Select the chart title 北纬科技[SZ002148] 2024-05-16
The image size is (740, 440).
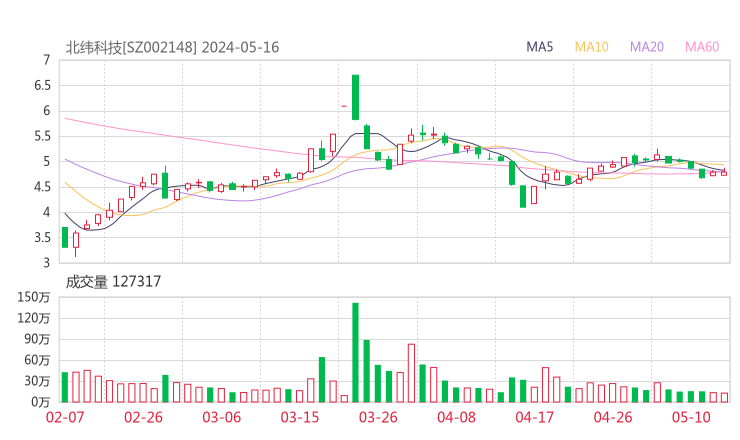tap(172, 47)
